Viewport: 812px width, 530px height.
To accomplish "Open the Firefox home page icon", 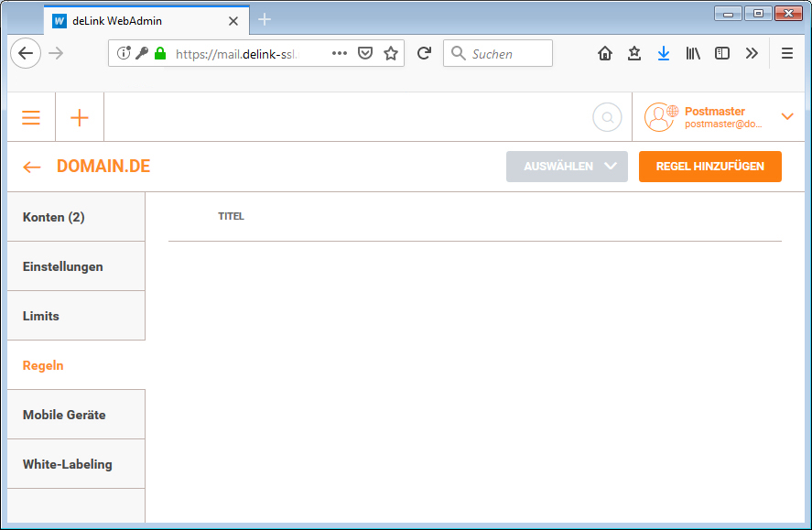I will (x=604, y=53).
